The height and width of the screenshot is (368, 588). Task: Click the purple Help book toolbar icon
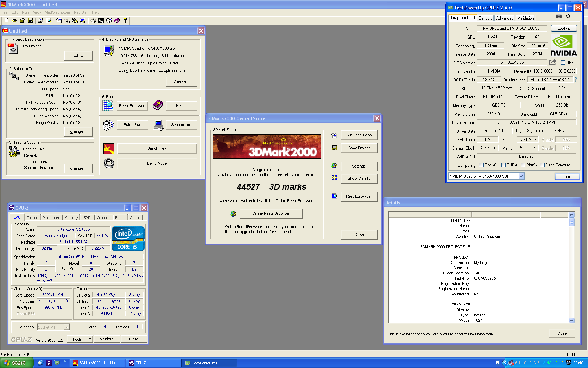[x=117, y=21]
